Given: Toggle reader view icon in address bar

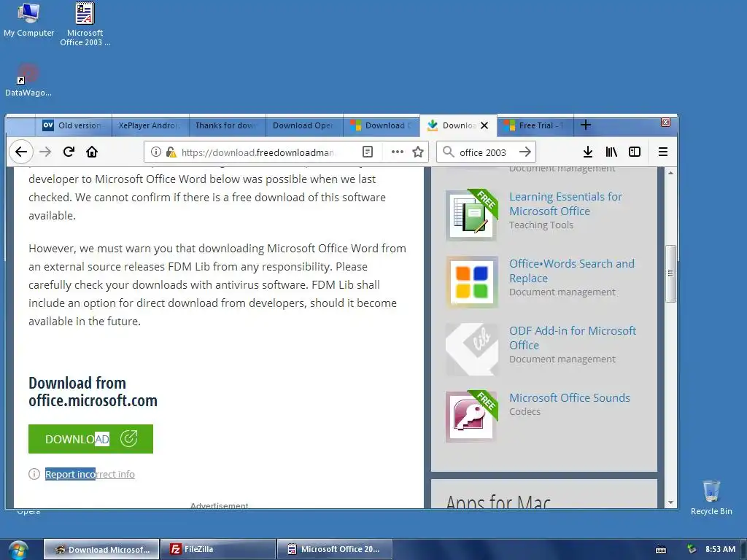Looking at the screenshot, I should pyautogui.click(x=368, y=152).
